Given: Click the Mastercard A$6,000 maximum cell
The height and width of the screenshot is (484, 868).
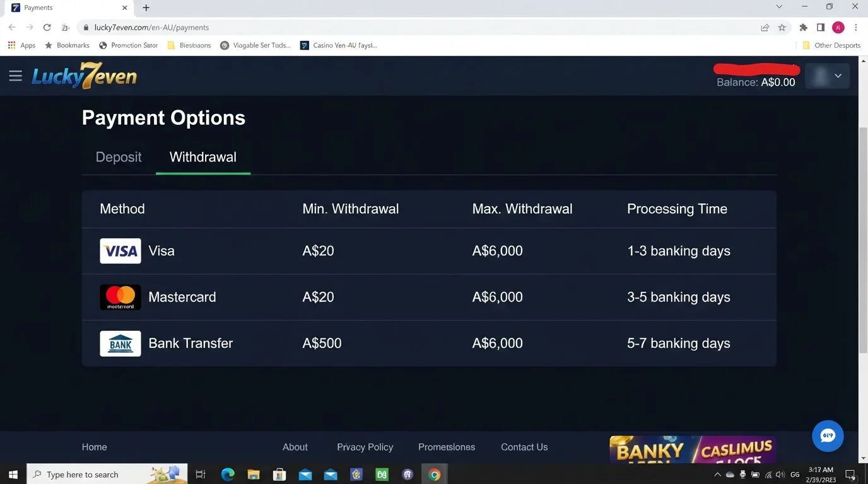Looking at the screenshot, I should (498, 297).
